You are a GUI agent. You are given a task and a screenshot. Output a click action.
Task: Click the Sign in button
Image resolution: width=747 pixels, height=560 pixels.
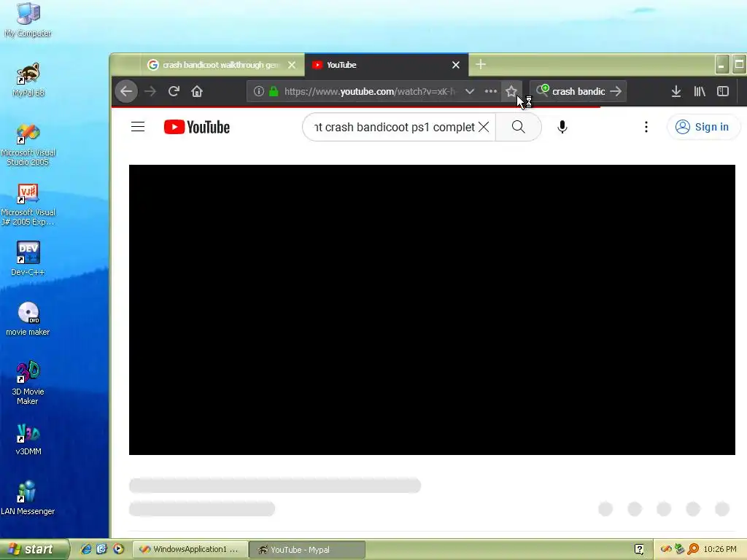703,127
